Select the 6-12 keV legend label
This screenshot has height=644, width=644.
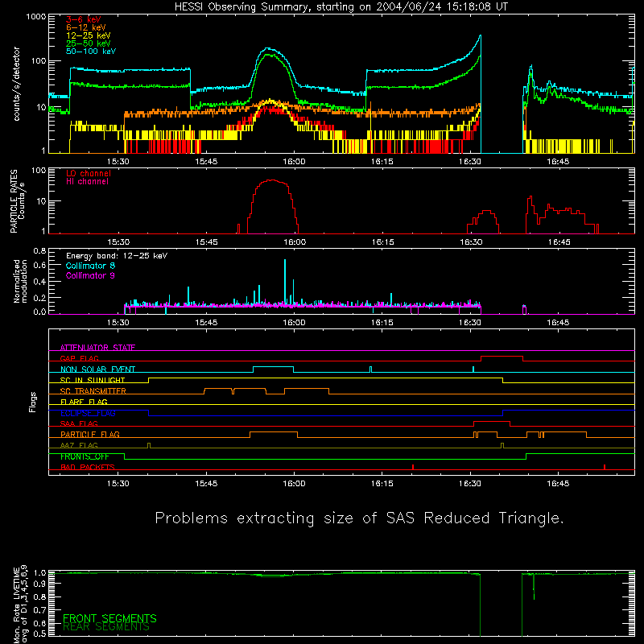[86, 27]
